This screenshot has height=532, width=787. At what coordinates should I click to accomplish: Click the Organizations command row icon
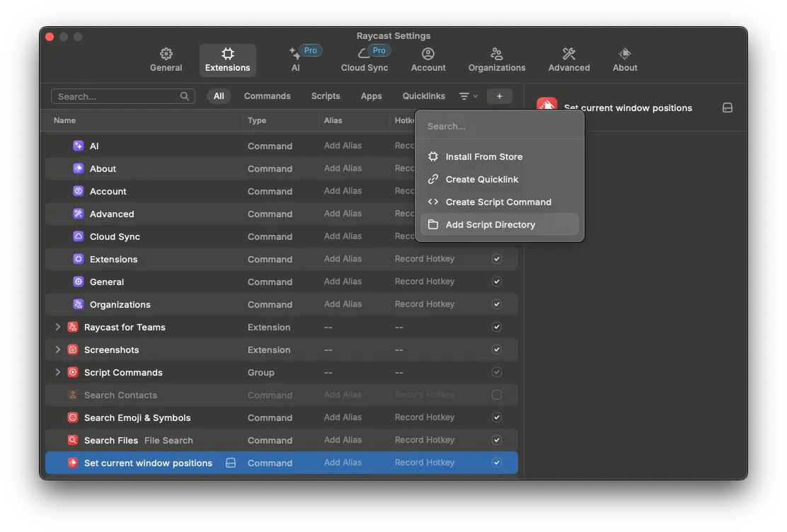(79, 304)
